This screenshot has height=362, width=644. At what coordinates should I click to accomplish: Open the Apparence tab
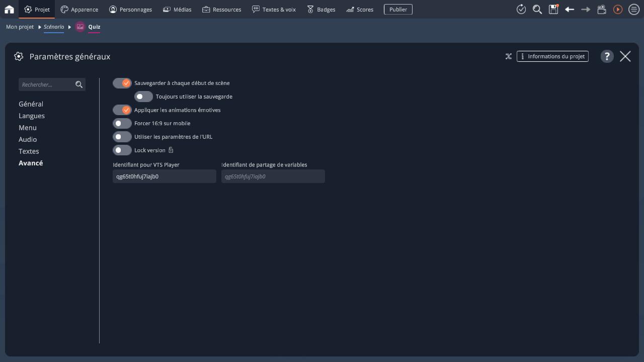pos(79,9)
